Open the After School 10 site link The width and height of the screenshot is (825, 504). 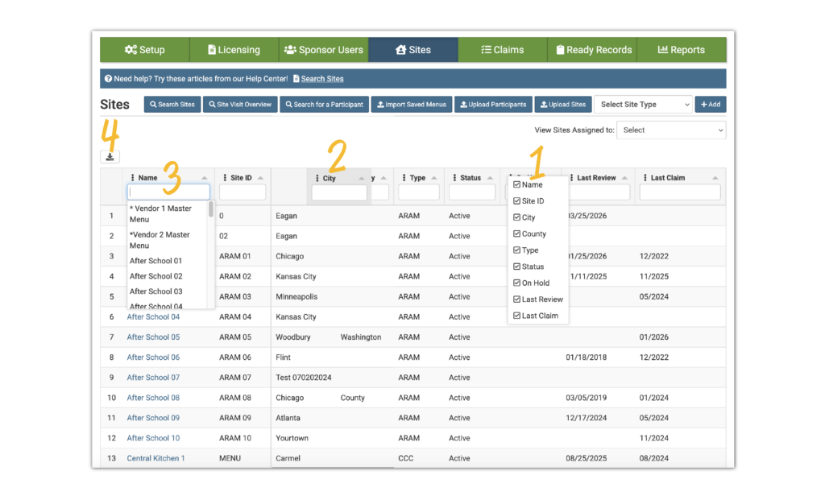pyautogui.click(x=153, y=438)
